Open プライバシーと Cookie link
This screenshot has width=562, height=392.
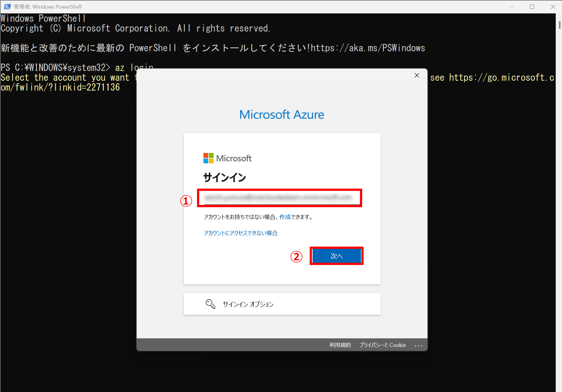click(x=382, y=345)
